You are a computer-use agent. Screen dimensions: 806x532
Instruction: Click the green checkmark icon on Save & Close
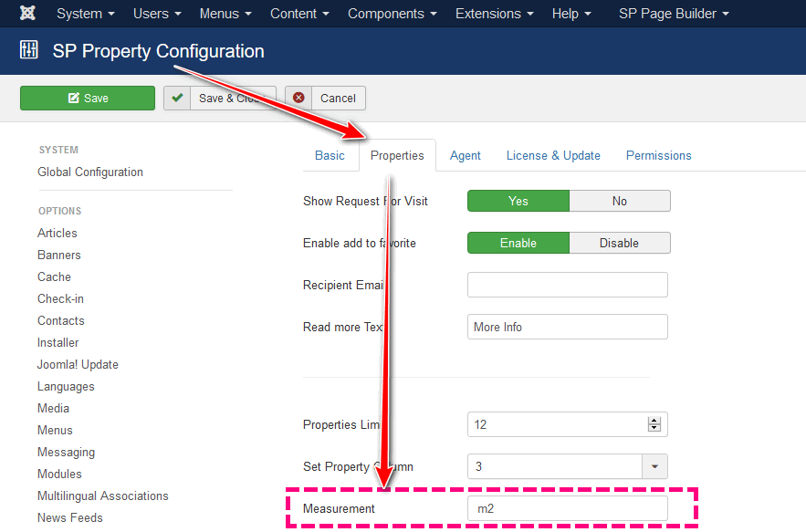tap(177, 98)
